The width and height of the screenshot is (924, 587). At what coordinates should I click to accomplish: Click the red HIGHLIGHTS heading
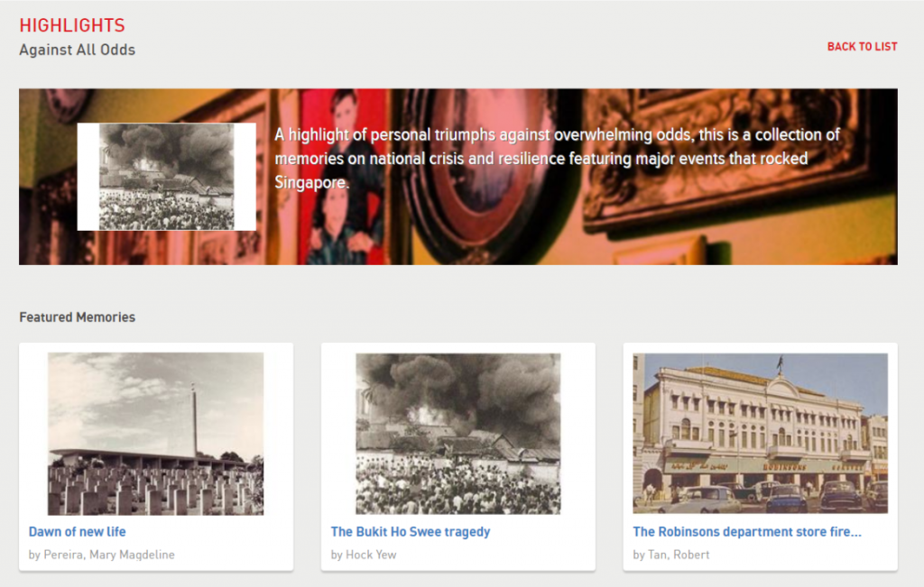click(72, 26)
